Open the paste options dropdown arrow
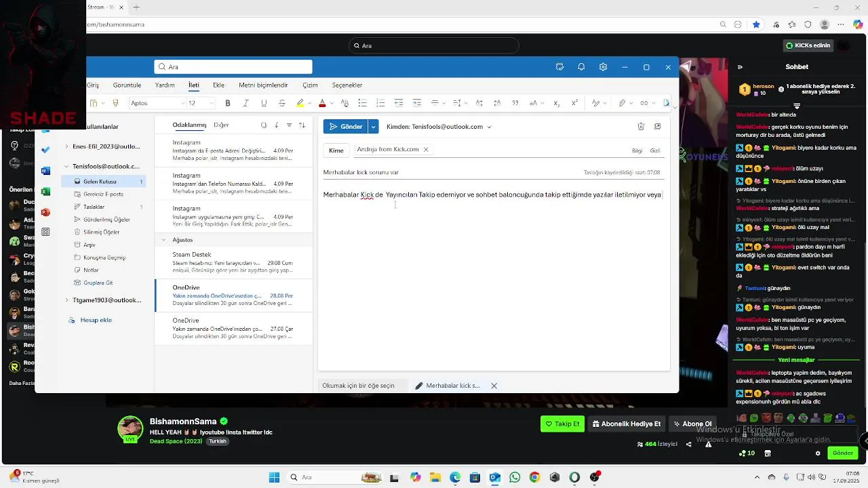Screen dimensions: 868x488 [x=103, y=103]
